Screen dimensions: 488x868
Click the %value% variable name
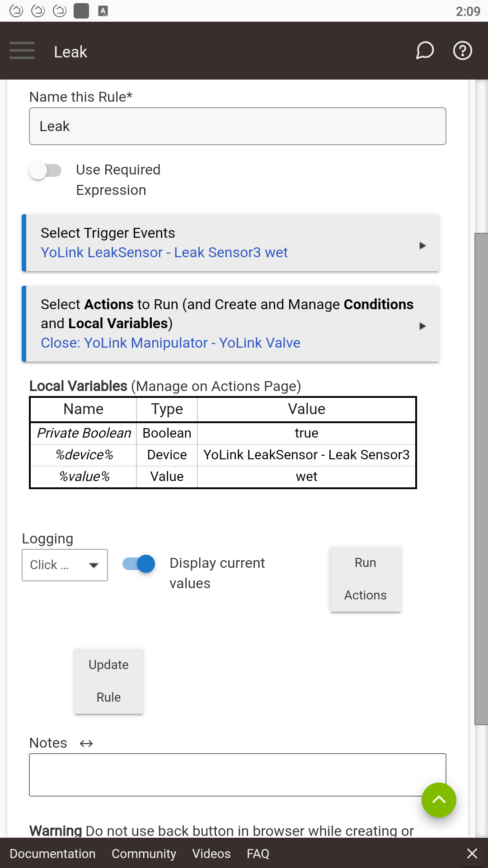[84, 476]
